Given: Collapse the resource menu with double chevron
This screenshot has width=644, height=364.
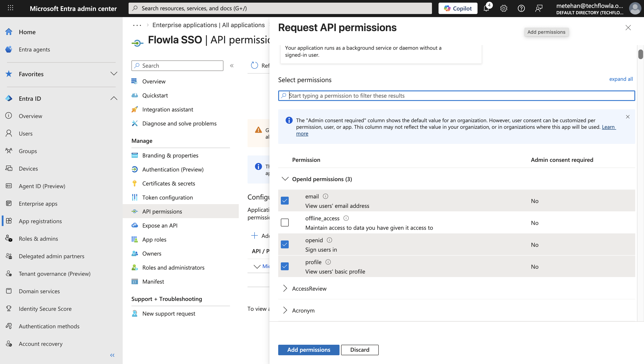Looking at the screenshot, I should [232, 65].
